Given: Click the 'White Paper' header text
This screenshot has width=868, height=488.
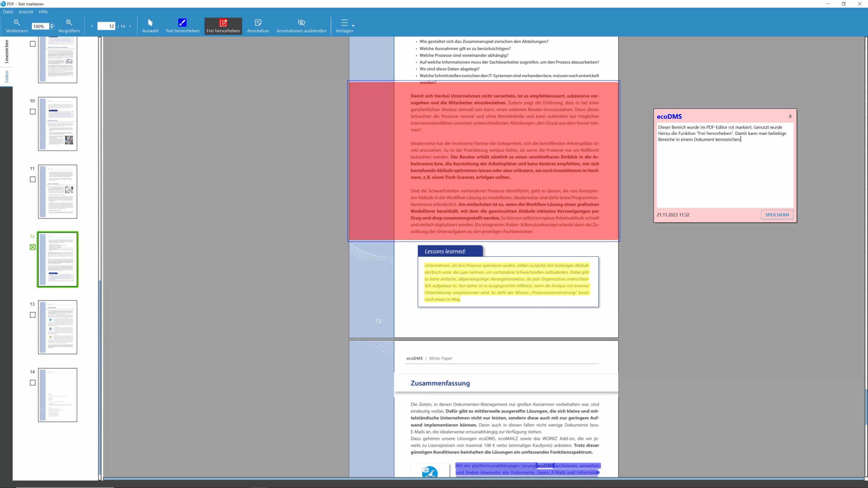Looking at the screenshot, I should [440, 358].
